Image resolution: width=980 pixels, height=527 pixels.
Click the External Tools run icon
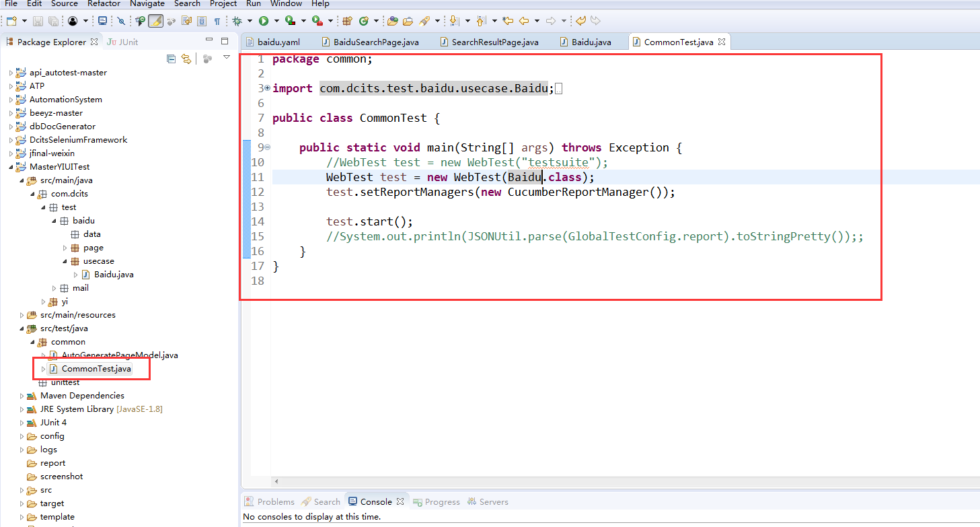[317, 22]
